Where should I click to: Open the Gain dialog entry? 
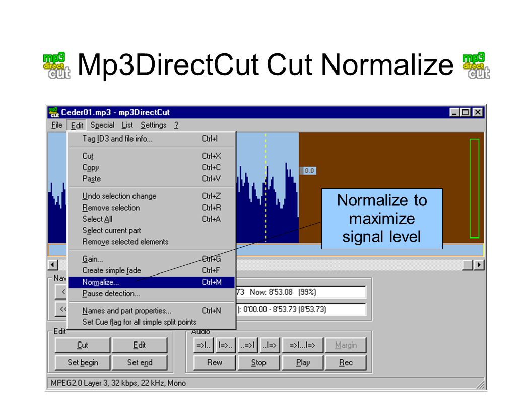[x=151, y=259]
